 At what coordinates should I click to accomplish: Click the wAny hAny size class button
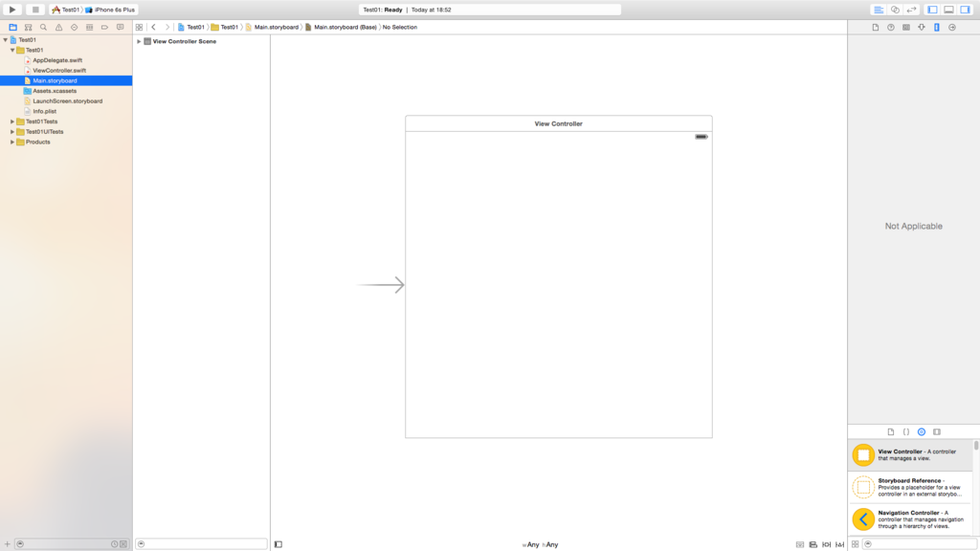click(x=541, y=544)
